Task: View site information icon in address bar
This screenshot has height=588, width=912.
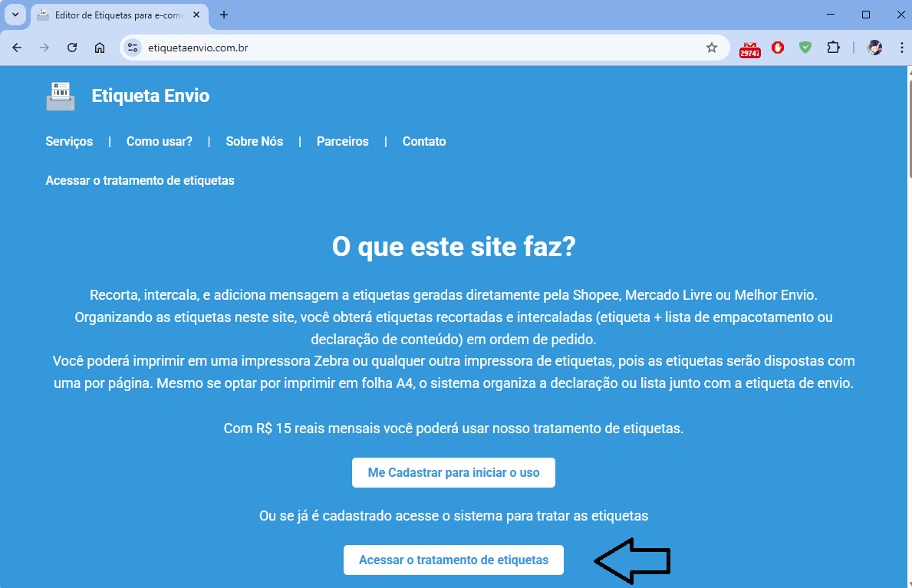Action: tap(133, 48)
